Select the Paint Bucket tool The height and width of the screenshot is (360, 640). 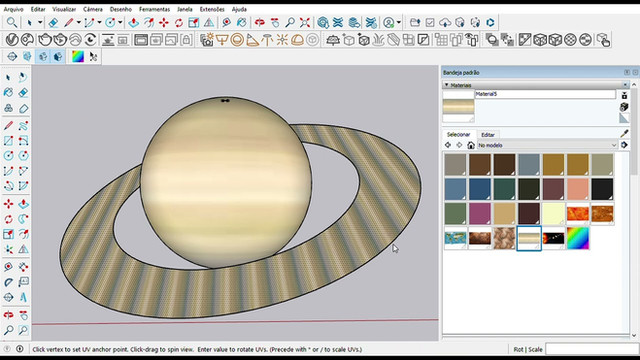tap(8, 93)
